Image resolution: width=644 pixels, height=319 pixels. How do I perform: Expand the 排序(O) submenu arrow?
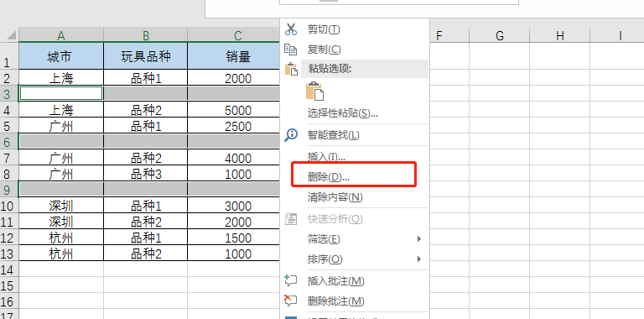419,259
